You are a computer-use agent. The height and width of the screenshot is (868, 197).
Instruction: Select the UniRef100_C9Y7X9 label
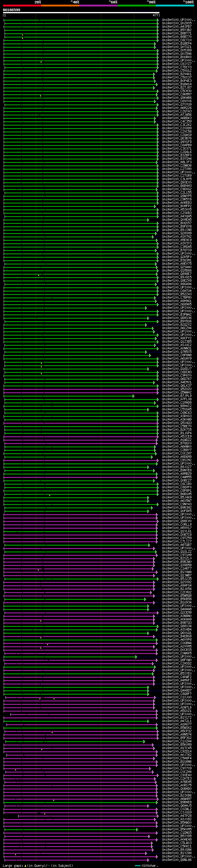click(x=177, y=768)
